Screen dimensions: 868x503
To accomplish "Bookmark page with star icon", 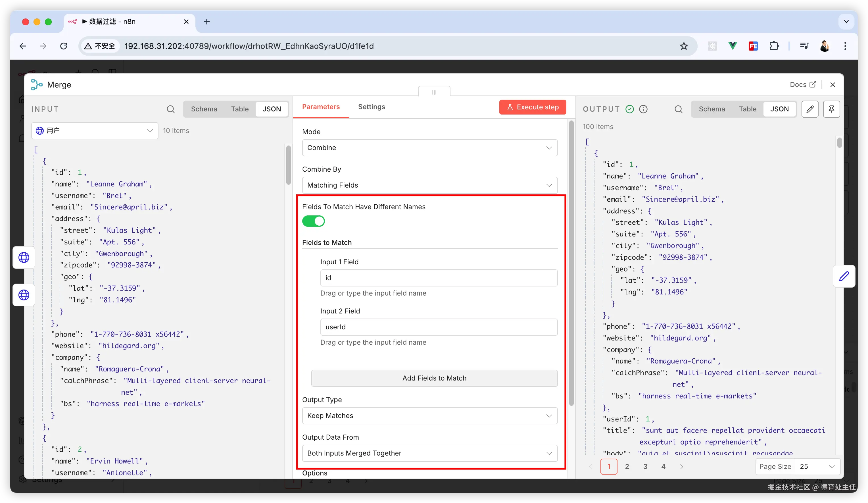I will (x=684, y=46).
